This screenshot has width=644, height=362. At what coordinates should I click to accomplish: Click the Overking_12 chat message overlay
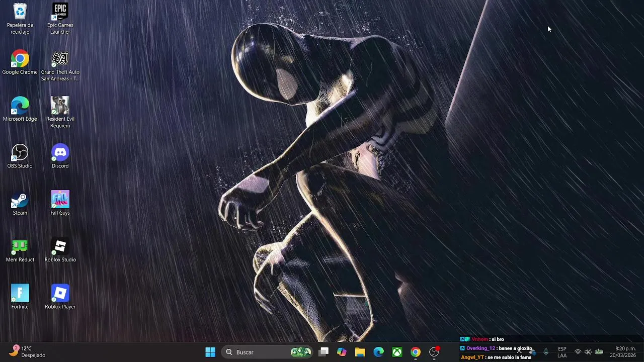coord(496,348)
